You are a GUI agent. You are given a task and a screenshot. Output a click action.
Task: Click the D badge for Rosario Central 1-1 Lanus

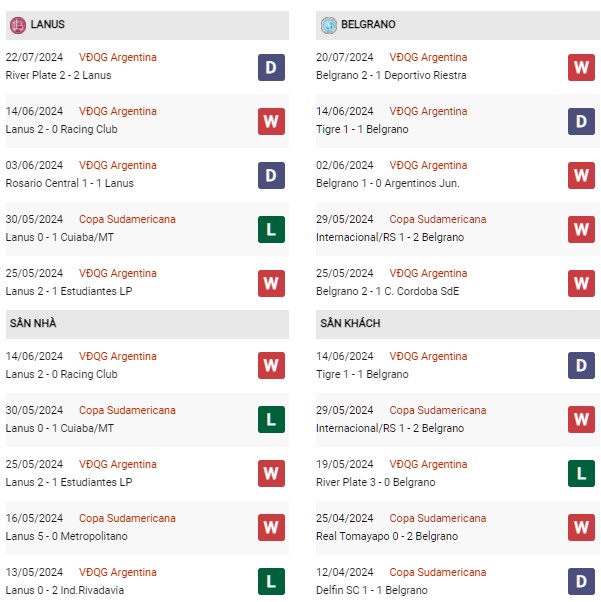pos(271,175)
